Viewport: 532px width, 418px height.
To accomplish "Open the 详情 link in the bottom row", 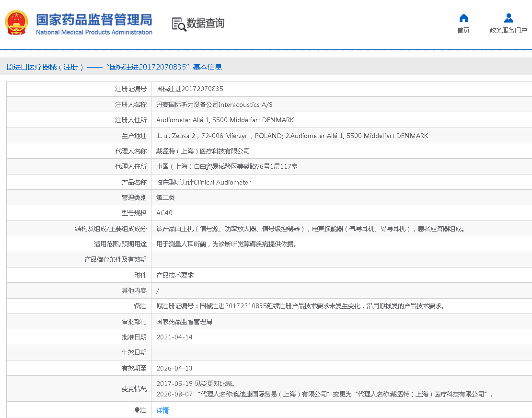I will tap(162, 410).
